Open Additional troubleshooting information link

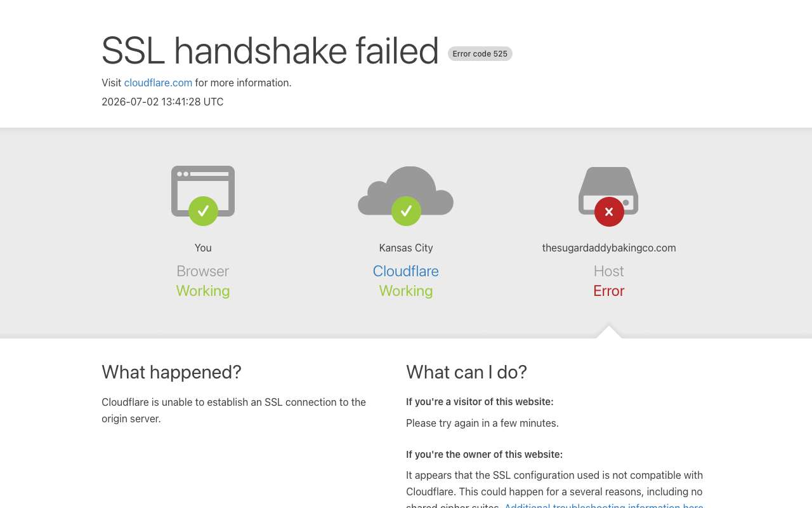604,505
